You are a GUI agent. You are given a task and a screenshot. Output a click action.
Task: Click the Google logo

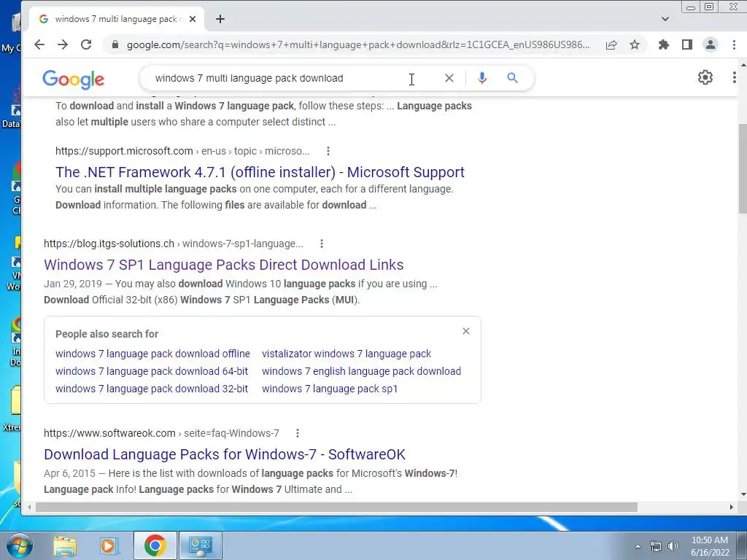click(x=74, y=79)
